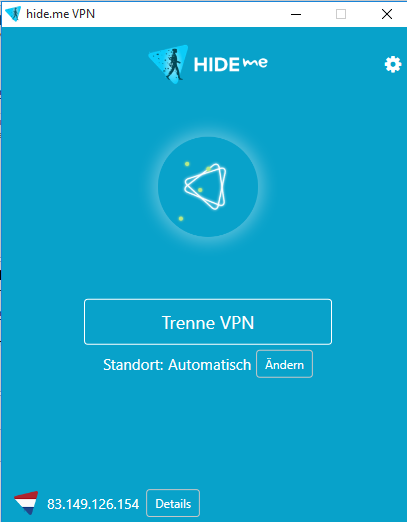Click the word Automatisch in the location line
Screen dimensions: 407x522
pyautogui.click(x=210, y=365)
